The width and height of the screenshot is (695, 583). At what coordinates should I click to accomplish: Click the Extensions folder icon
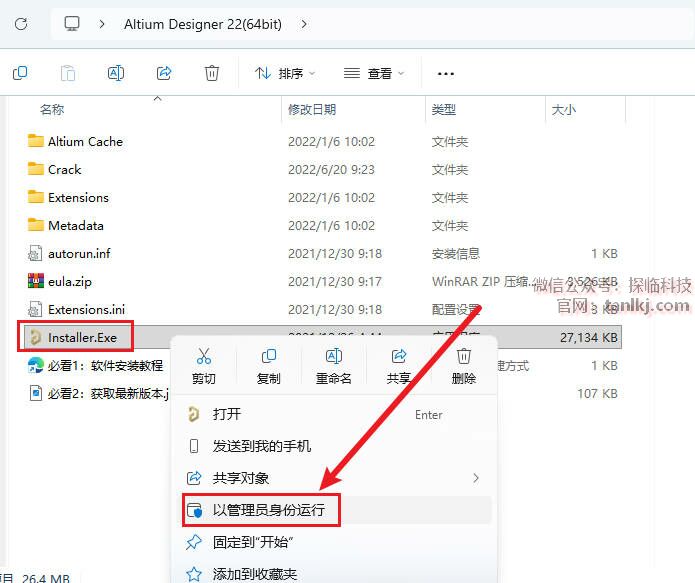tap(35, 196)
